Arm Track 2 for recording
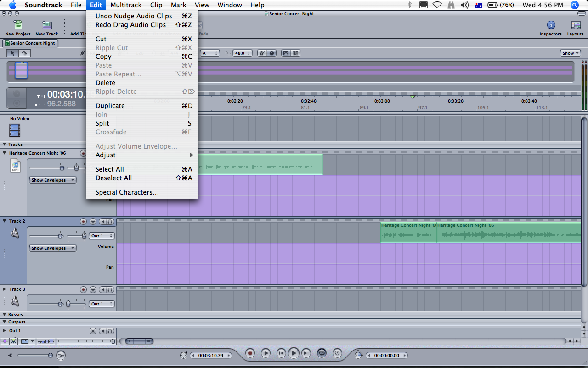Image resolution: width=588 pixels, height=368 pixels. 83,221
